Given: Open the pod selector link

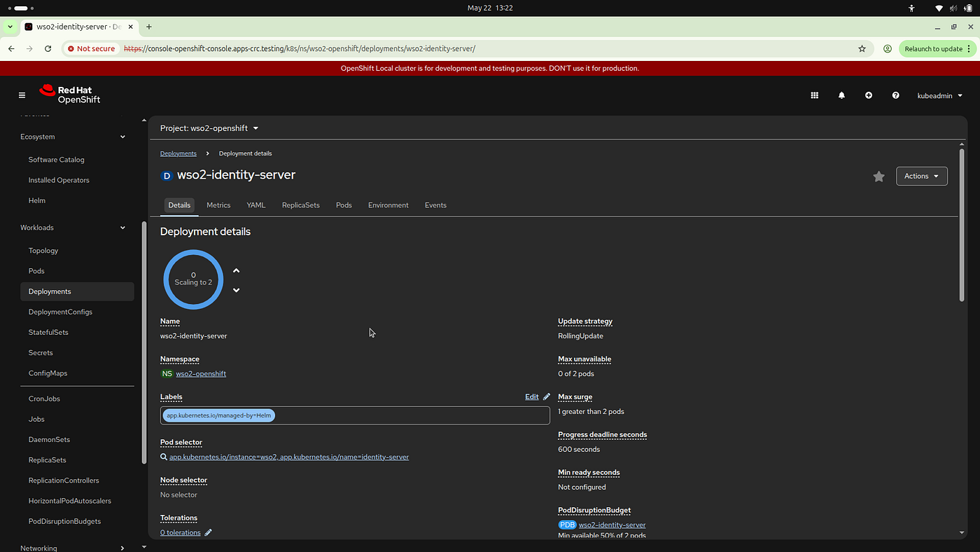Looking at the screenshot, I should pos(289,457).
